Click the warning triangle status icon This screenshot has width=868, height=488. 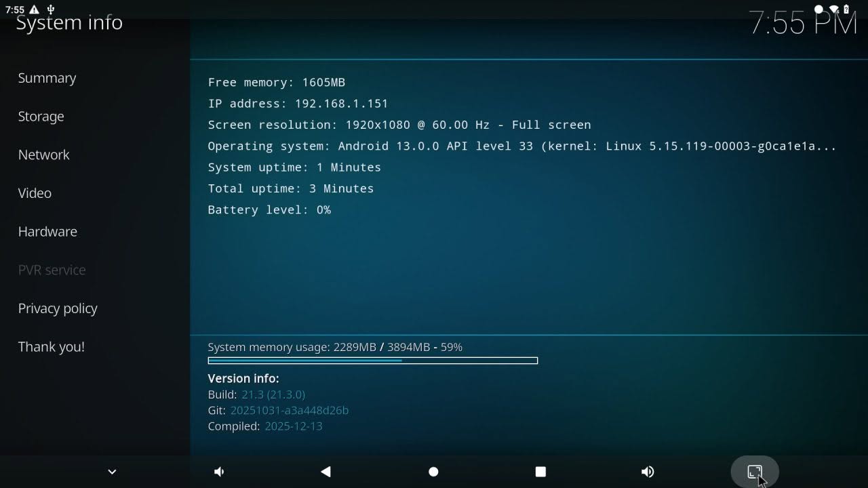(35, 9)
